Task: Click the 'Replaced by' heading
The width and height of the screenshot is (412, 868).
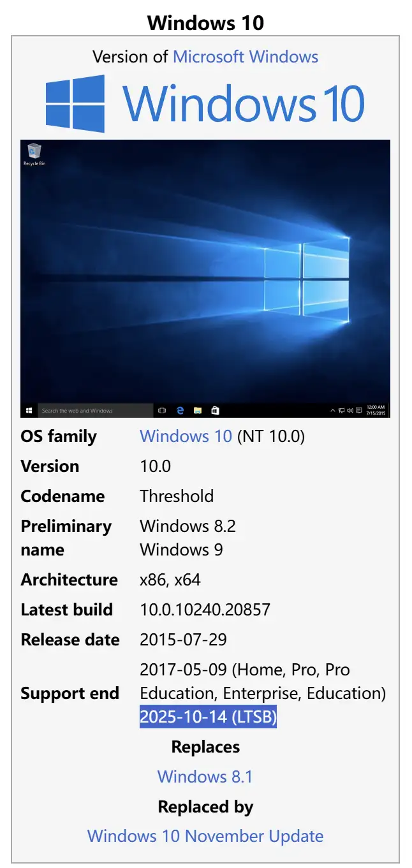Action: (205, 807)
